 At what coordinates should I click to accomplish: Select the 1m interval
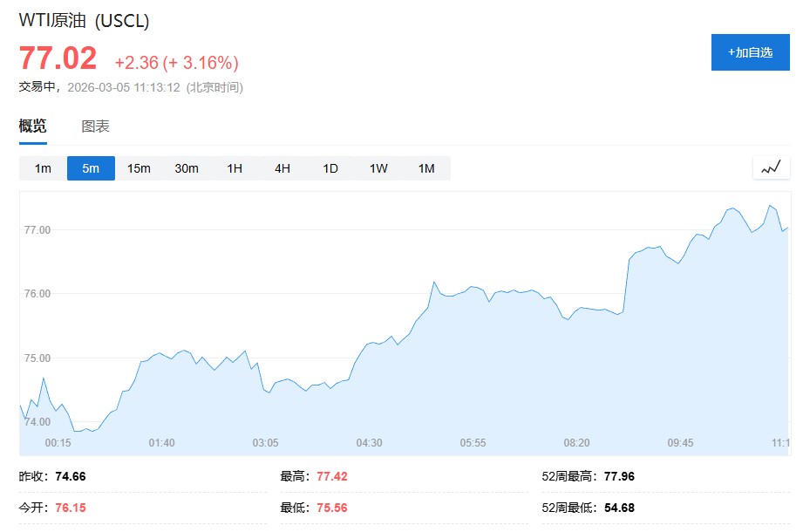[x=43, y=168]
